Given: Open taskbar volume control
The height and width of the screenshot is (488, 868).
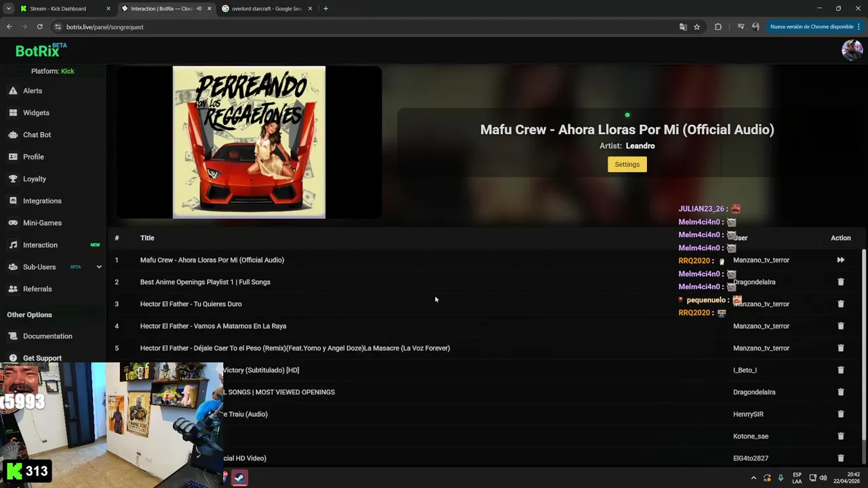Looking at the screenshot, I should [823, 478].
